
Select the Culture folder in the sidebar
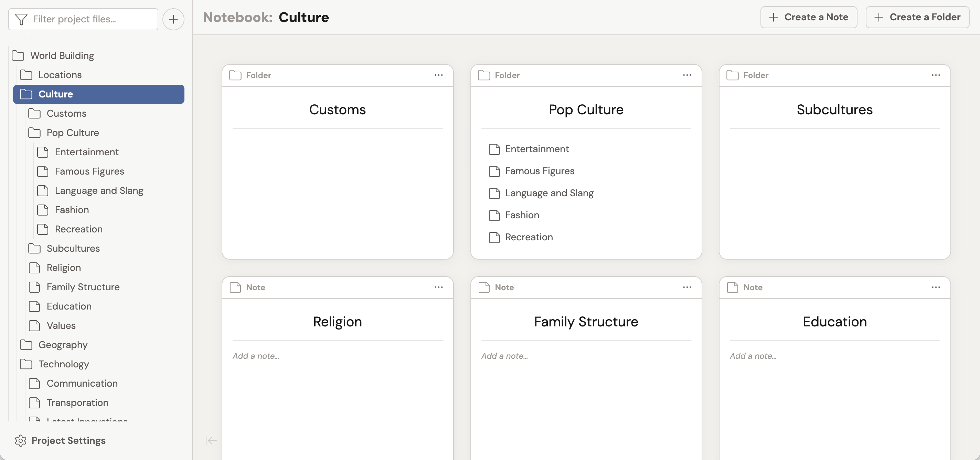[x=98, y=94]
